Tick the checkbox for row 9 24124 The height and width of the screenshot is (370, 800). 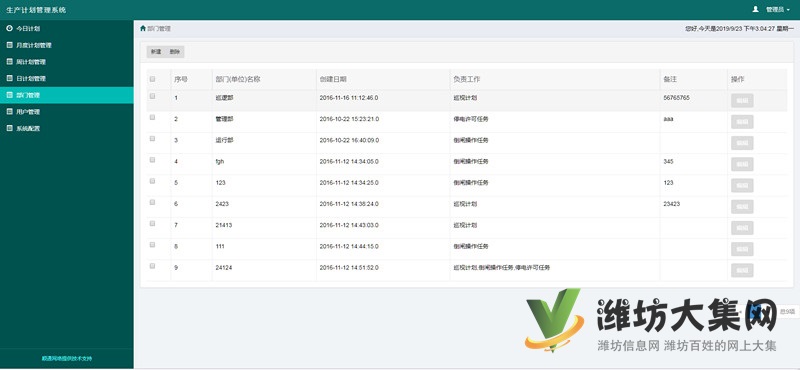[x=152, y=266]
